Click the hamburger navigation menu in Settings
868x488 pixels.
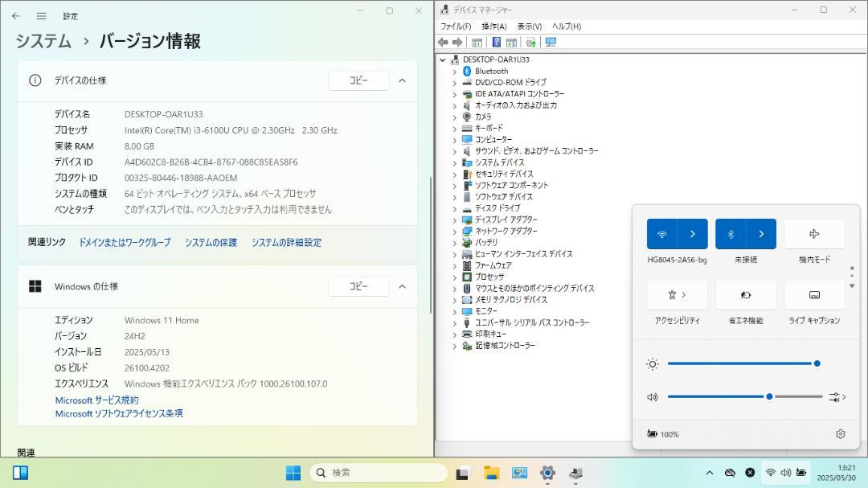(x=42, y=16)
